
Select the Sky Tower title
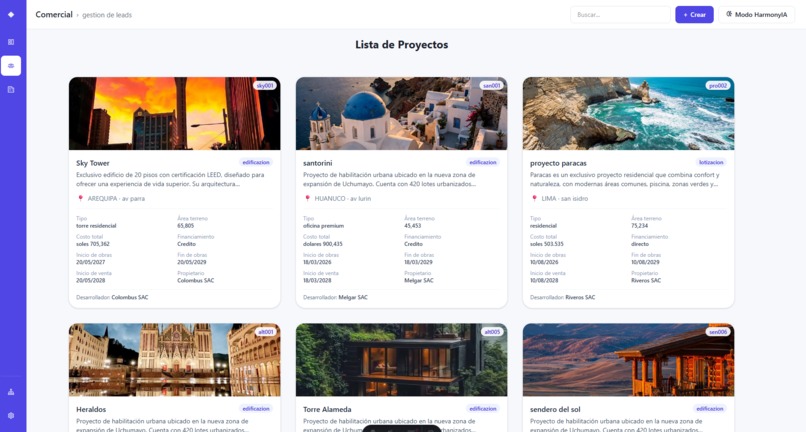point(93,163)
